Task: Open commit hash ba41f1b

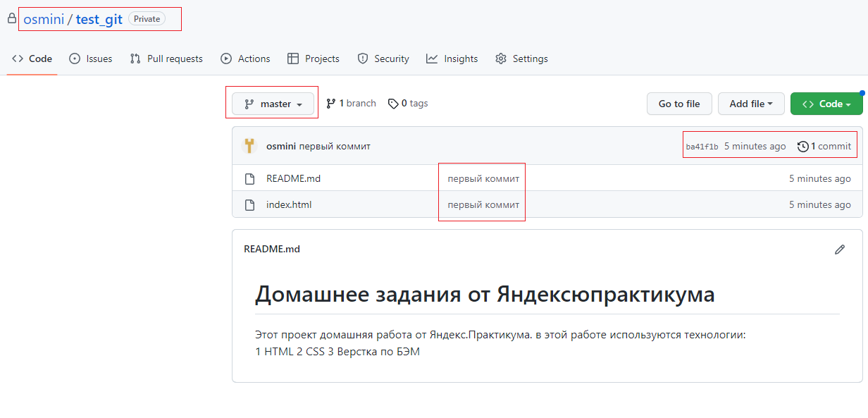Action: pos(702,147)
